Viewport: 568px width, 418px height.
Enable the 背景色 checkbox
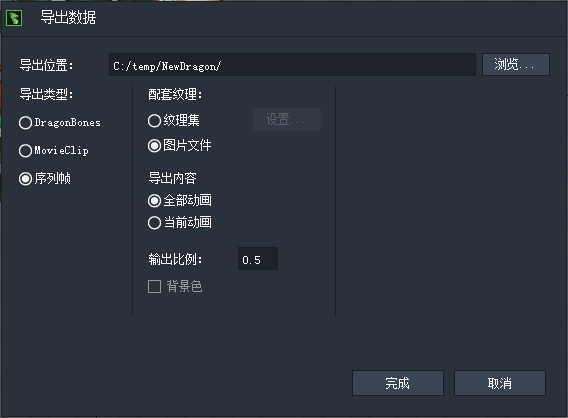[154, 287]
